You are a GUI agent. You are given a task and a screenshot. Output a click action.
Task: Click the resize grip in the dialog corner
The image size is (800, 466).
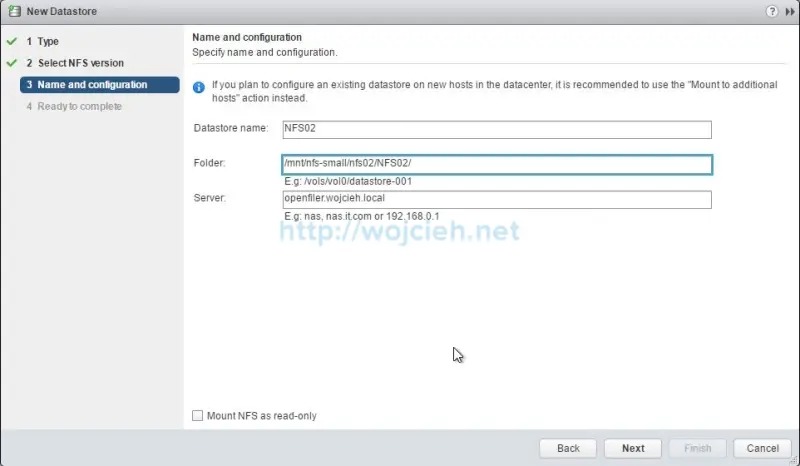pyautogui.click(x=793, y=460)
